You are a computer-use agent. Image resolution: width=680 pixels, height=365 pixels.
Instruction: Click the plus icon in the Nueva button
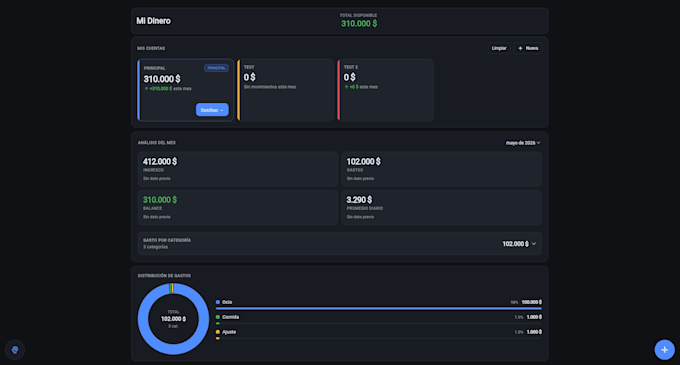click(x=520, y=48)
